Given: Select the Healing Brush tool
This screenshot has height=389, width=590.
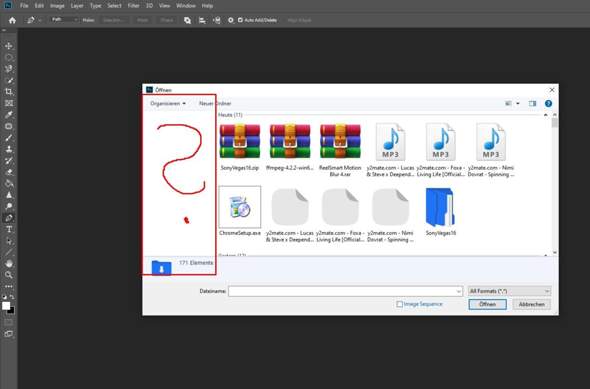Looking at the screenshot, I should (x=9, y=126).
